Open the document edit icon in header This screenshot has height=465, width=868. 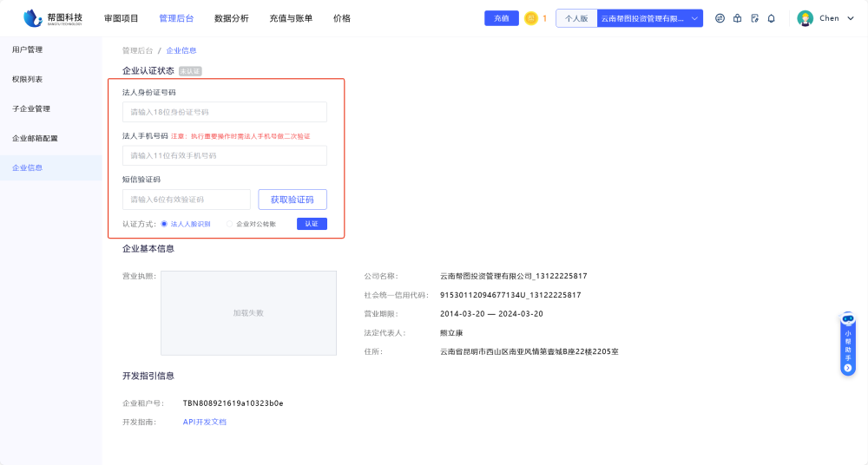click(754, 18)
